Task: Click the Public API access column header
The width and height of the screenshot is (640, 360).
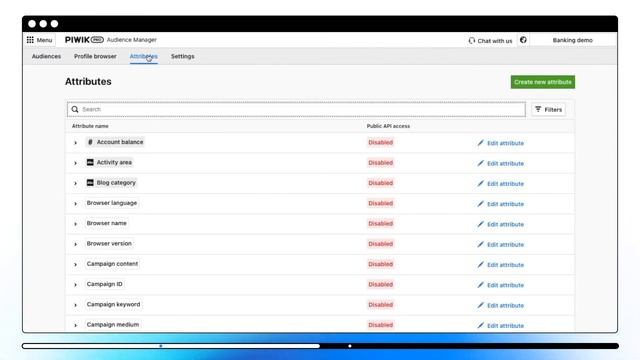Action: pos(388,126)
